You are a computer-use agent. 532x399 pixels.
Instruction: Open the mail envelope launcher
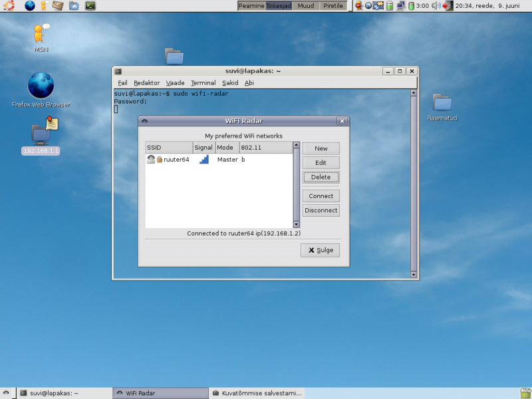point(58,5)
